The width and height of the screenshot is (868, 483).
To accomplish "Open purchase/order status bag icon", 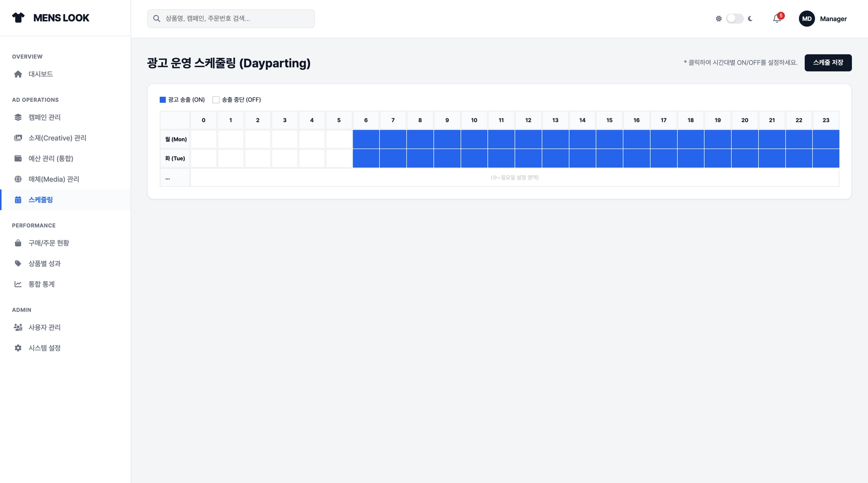I will click(x=18, y=243).
